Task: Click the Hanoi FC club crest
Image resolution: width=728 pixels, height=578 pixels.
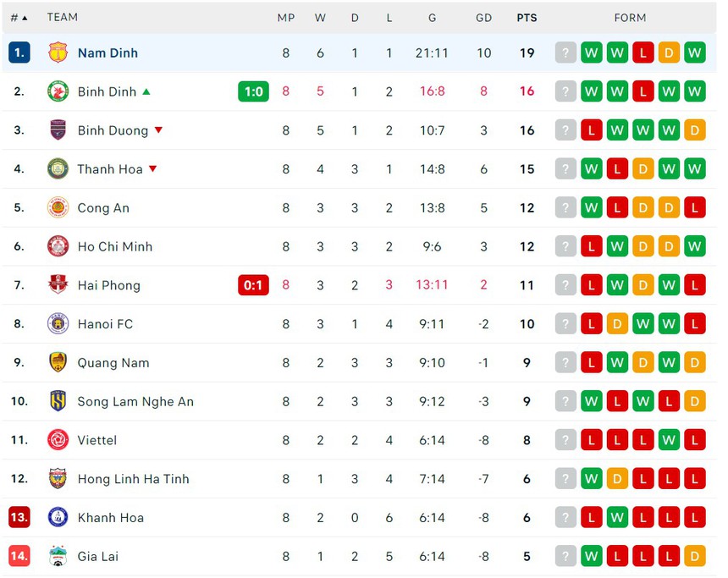Action: pyautogui.click(x=58, y=324)
